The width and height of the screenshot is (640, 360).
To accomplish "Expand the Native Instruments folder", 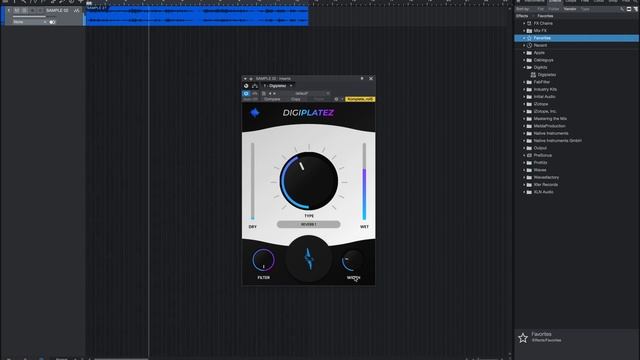I will coord(524,133).
